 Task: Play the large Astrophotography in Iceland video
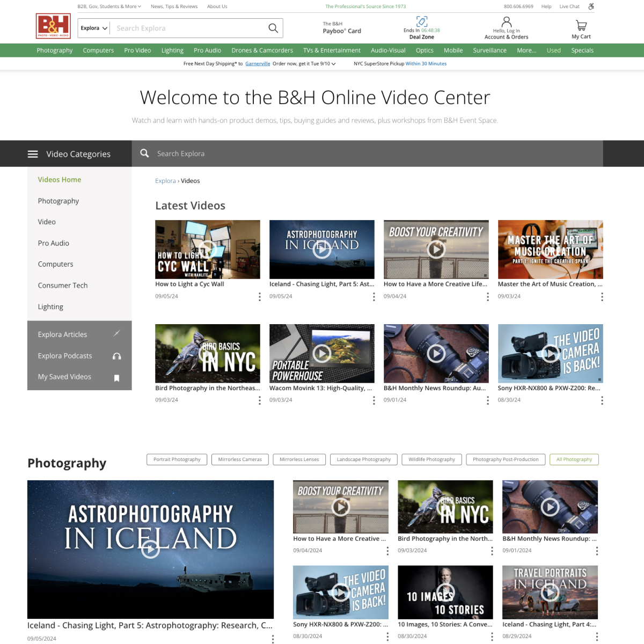[150, 549]
